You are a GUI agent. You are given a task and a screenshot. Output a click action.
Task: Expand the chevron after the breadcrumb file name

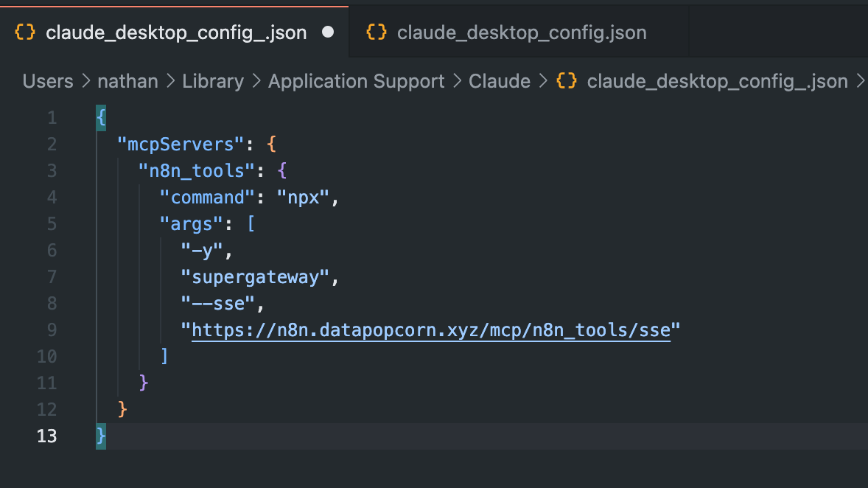(859, 81)
